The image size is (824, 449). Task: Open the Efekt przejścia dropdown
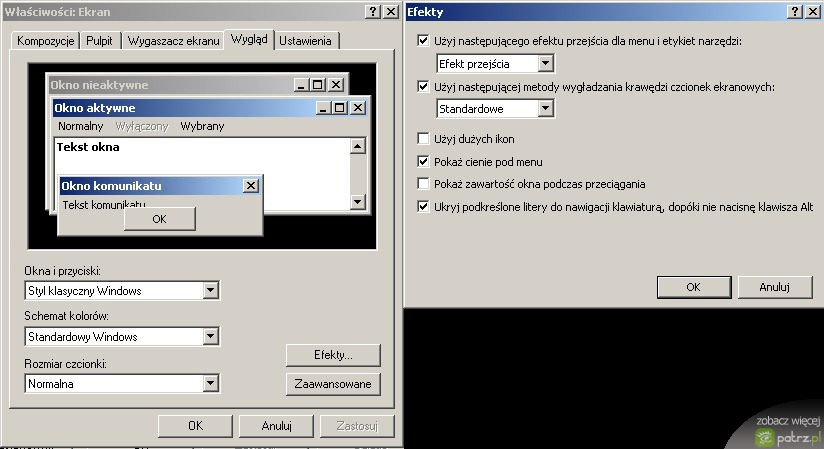click(x=545, y=64)
